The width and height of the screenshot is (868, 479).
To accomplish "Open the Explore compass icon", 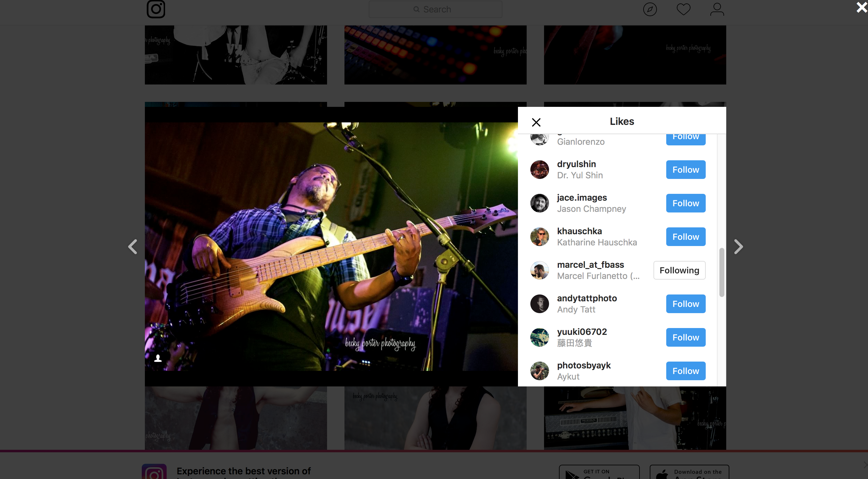I will pos(650,9).
